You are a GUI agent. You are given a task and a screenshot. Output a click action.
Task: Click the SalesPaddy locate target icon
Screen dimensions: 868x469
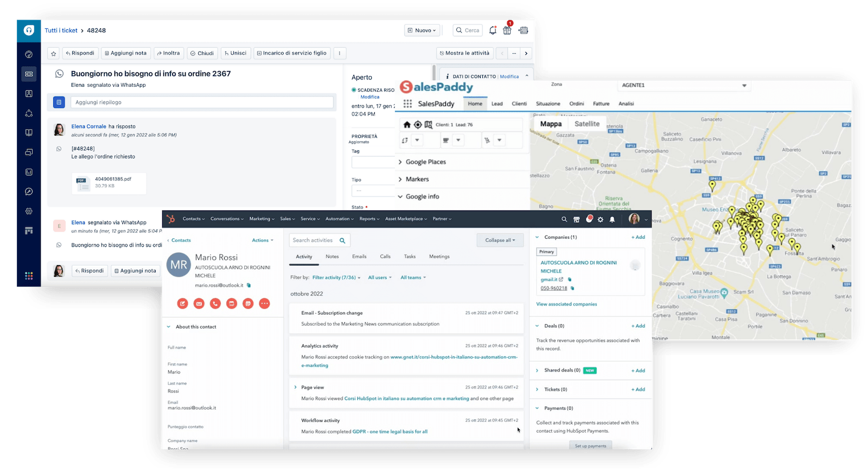418,124
